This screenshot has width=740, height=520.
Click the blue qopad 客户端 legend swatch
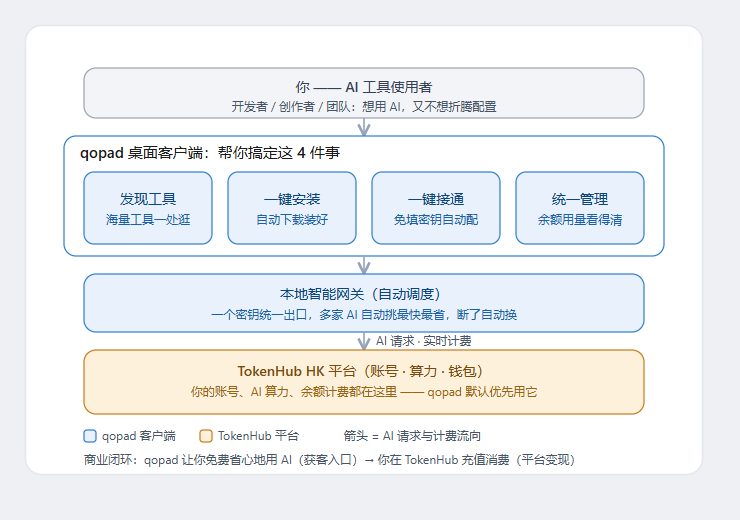click(x=90, y=436)
